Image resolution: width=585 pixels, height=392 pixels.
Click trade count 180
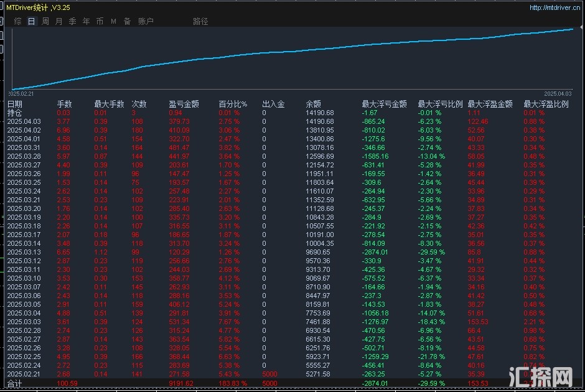(138, 130)
